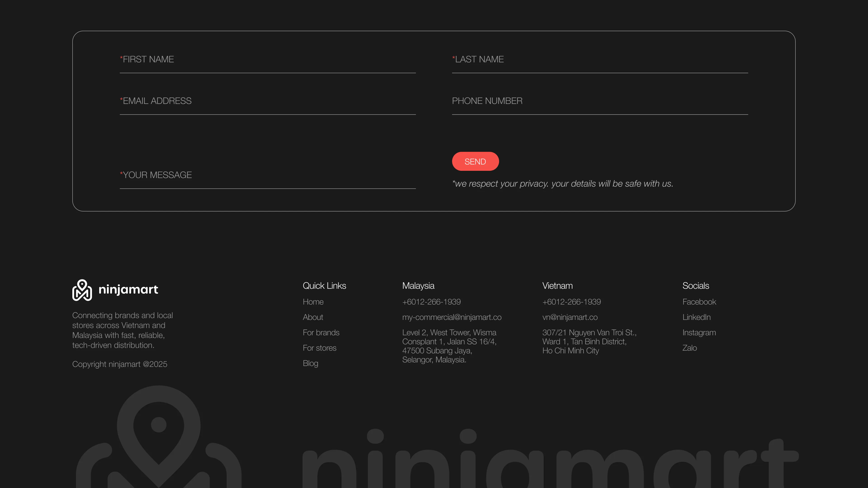This screenshot has height=488, width=868.
Task: Click the ninjamart logo icon in footer
Action: [82, 290]
